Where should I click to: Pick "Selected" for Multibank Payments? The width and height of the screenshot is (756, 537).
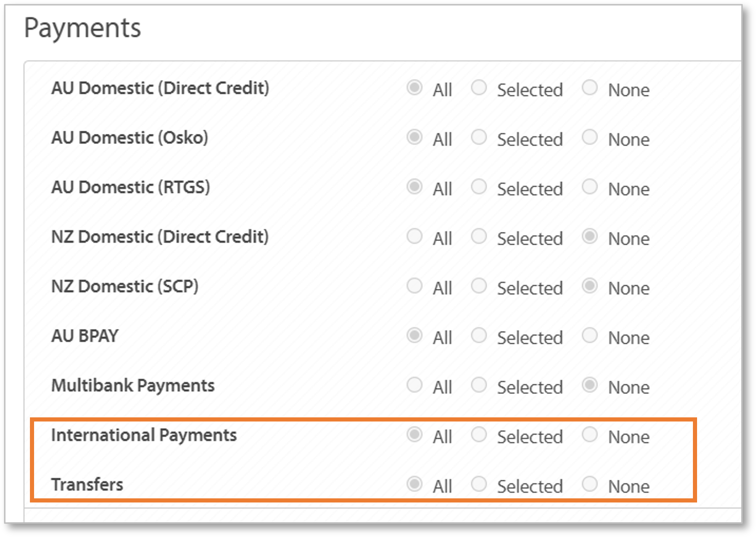point(479,385)
